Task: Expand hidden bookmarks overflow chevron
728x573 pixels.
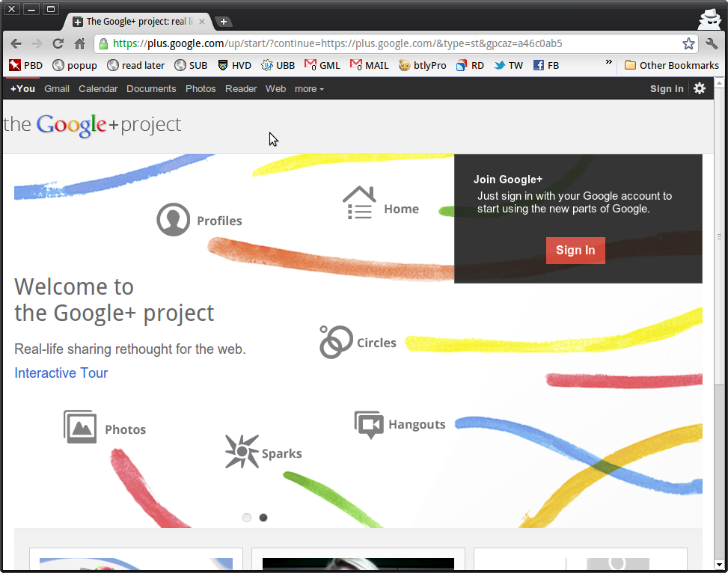Action: click(x=609, y=63)
